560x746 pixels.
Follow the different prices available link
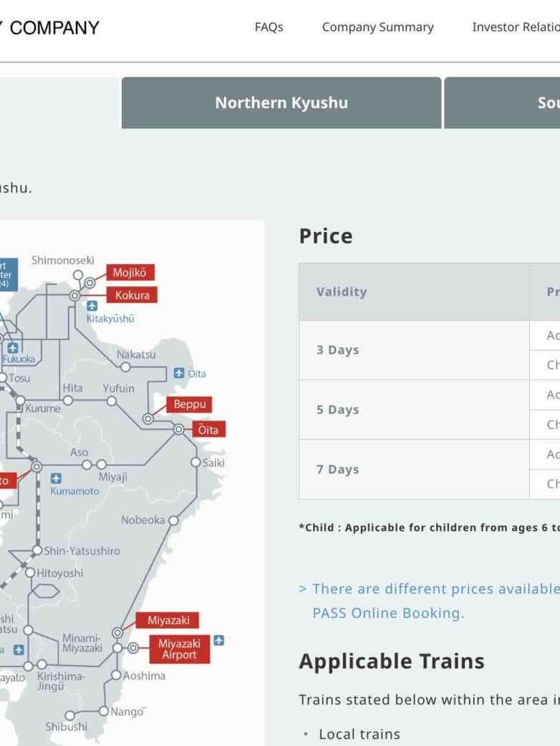point(430,589)
